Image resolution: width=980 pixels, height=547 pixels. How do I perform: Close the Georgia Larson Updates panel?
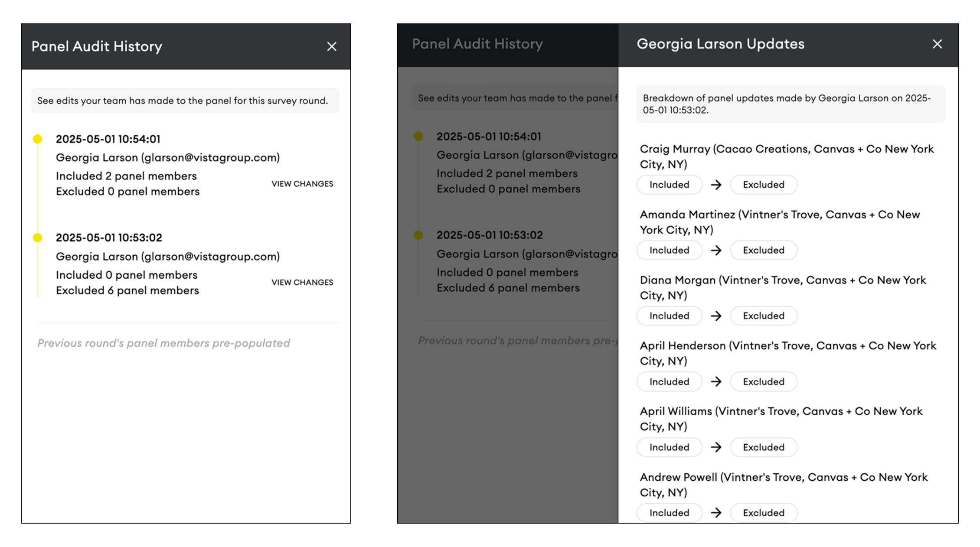tap(937, 44)
